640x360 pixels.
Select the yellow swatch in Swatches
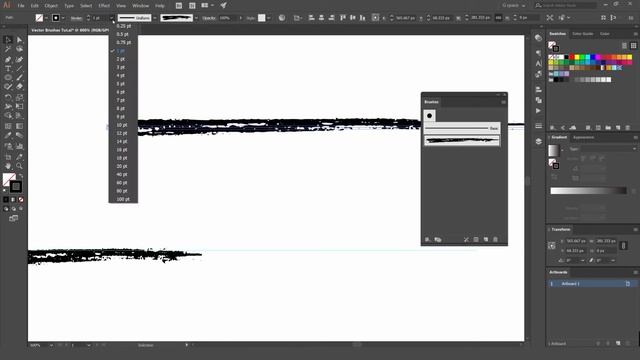point(577,57)
